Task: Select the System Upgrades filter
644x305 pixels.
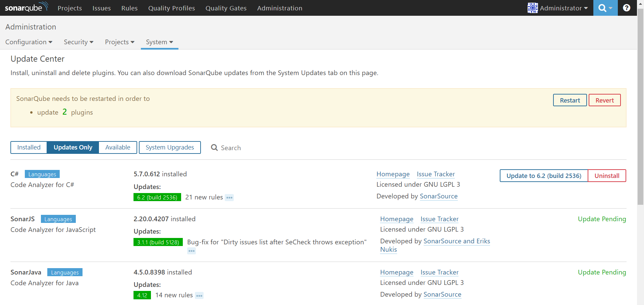Action: (170, 147)
